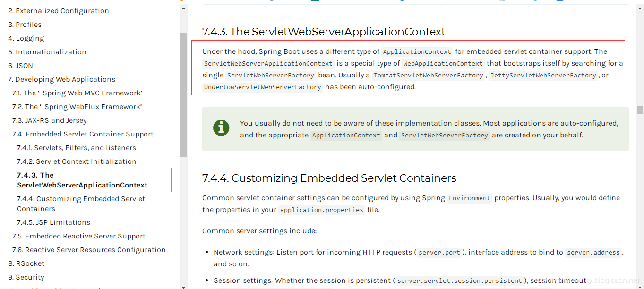Click the info note icon
This screenshot has width=644, height=289.
(221, 128)
